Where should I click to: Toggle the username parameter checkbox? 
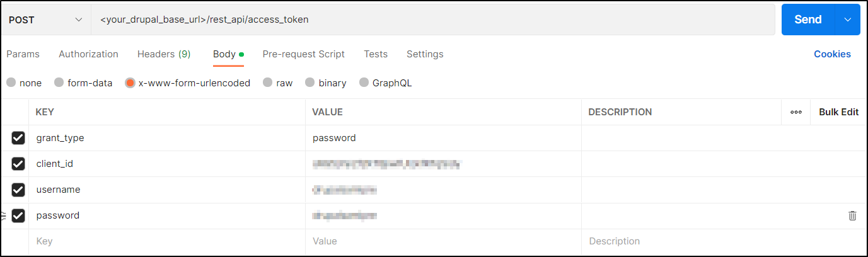click(x=18, y=190)
